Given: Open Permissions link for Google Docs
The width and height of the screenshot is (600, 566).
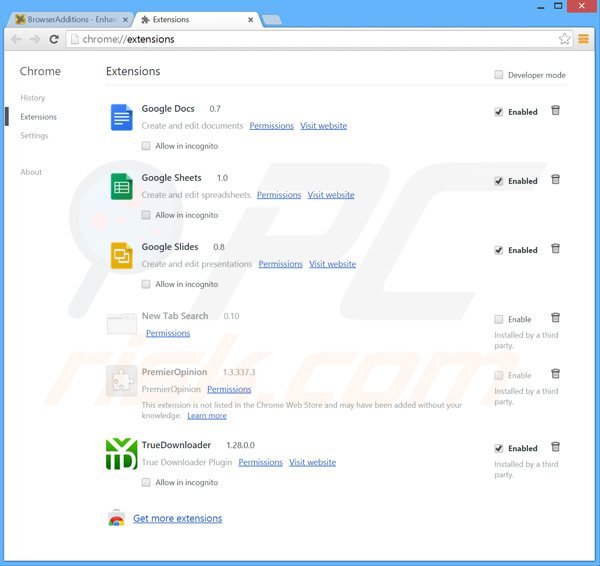Looking at the screenshot, I should click(272, 126).
